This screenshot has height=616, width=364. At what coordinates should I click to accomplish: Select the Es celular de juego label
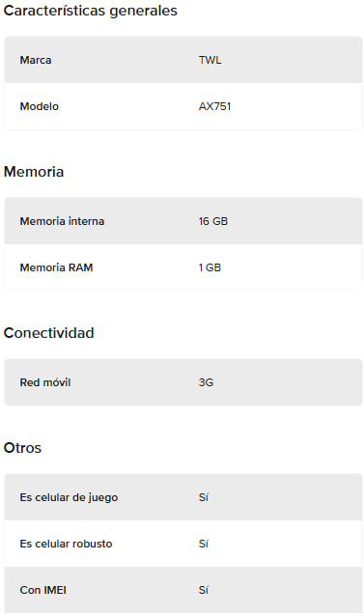tap(70, 497)
